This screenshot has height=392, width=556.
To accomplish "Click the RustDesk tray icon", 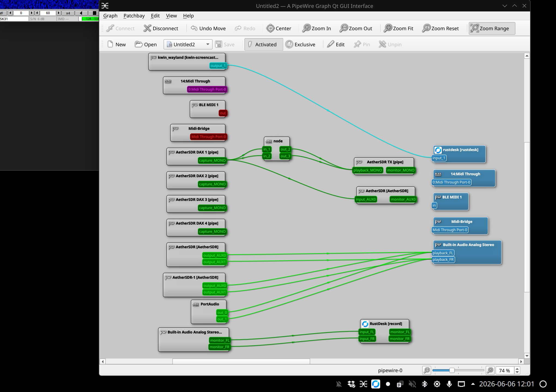I will click(376, 384).
